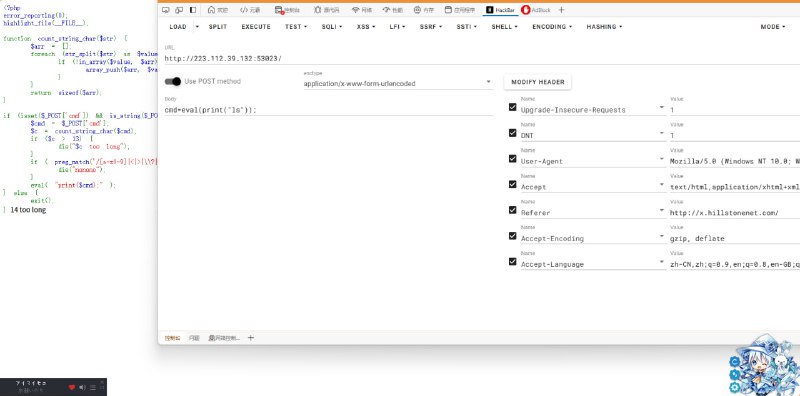
Task: Click the Referer value field
Action: [735, 213]
